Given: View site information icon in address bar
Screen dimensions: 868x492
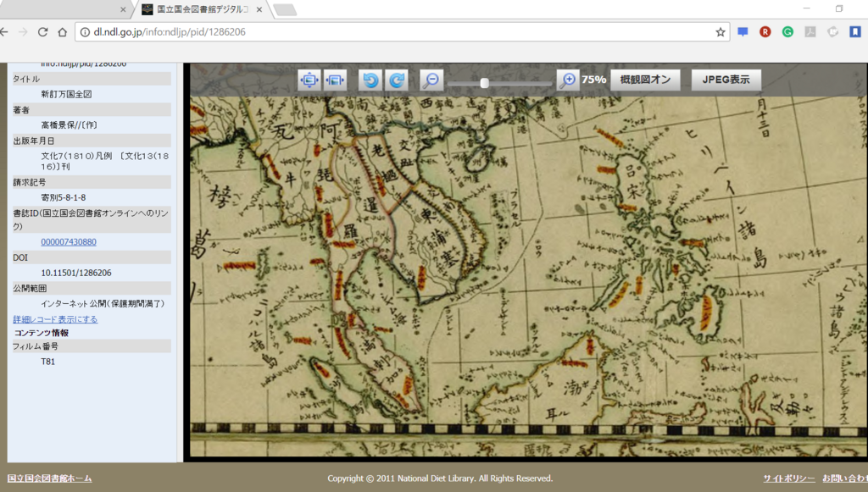Looking at the screenshot, I should pos(85,32).
